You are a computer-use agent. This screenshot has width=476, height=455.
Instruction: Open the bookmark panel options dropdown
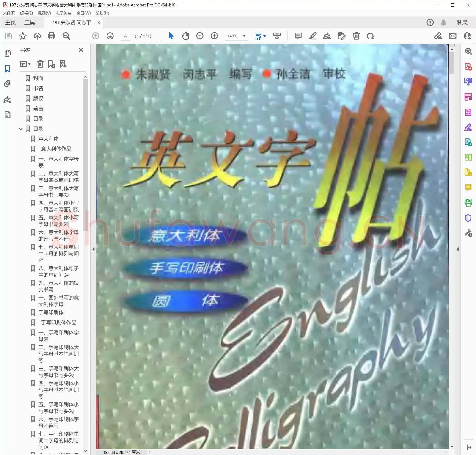pos(25,64)
